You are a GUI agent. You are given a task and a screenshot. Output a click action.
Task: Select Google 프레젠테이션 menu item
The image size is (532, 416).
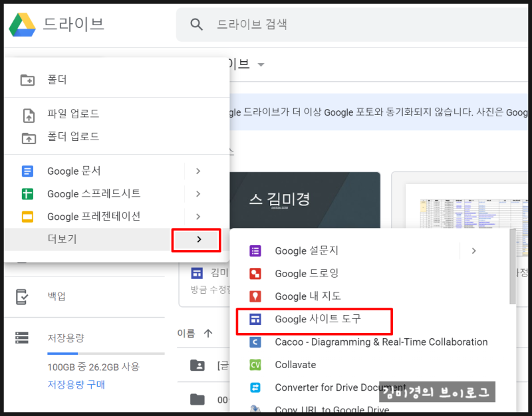(117, 217)
